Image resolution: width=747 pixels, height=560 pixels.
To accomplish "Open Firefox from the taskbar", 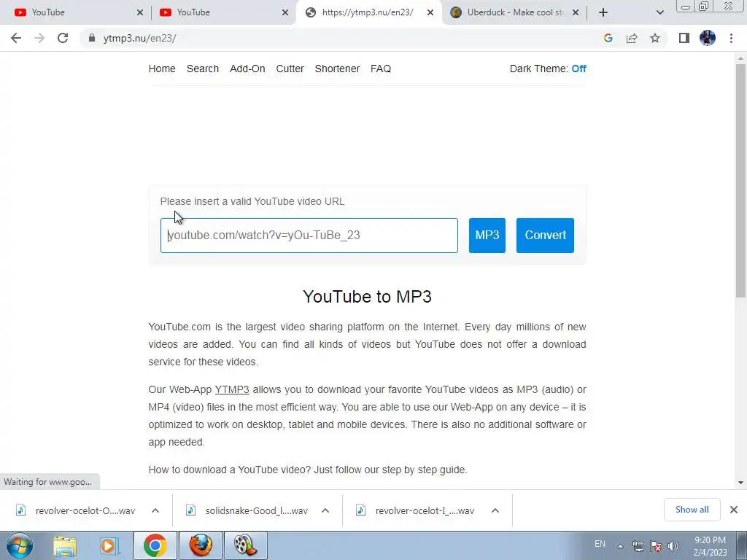I will tap(201, 545).
